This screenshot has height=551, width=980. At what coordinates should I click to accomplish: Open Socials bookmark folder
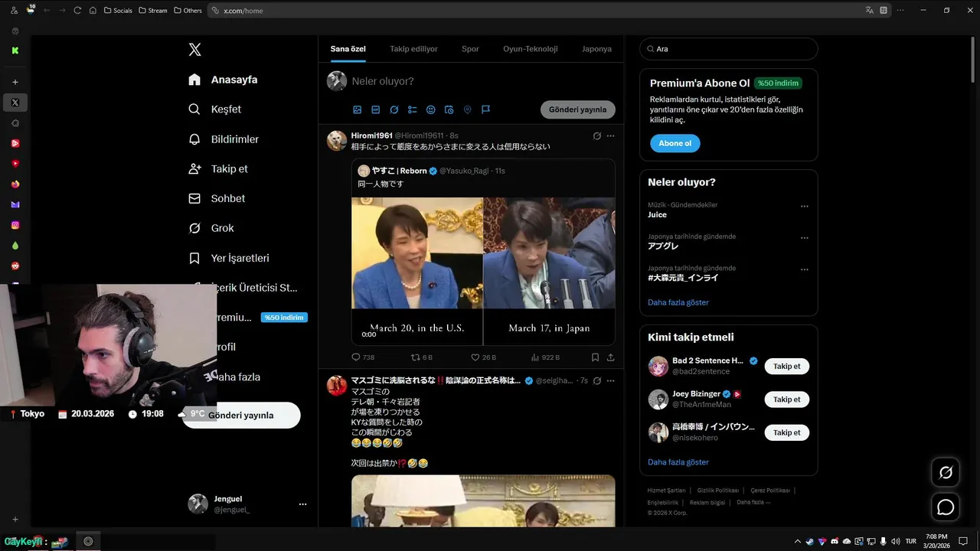click(118, 11)
